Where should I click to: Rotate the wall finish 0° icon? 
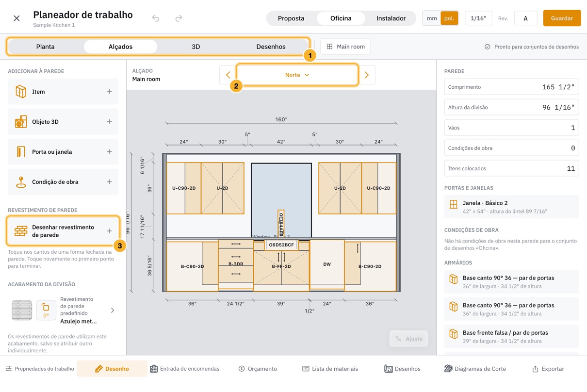click(x=46, y=310)
